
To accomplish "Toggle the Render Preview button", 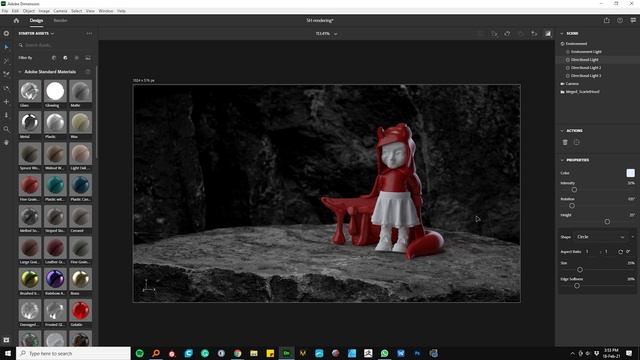I will click(x=548, y=33).
